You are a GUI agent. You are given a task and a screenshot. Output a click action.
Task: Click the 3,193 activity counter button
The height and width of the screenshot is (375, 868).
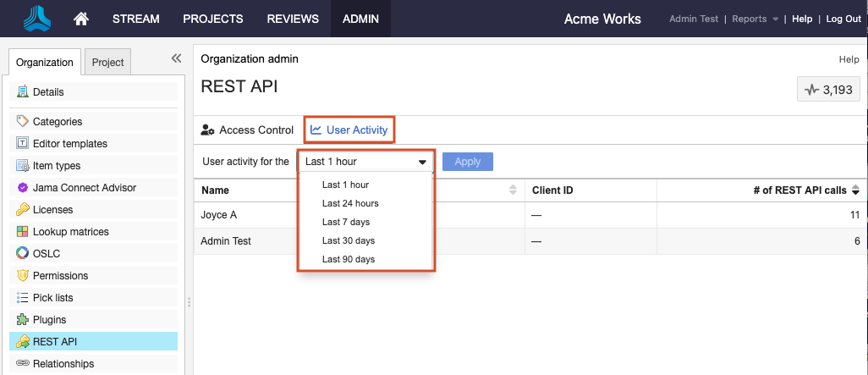[x=828, y=89]
